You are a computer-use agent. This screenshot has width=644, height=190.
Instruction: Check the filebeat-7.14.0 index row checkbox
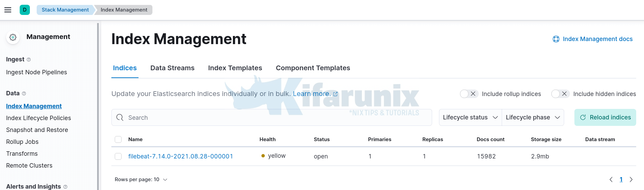118,156
